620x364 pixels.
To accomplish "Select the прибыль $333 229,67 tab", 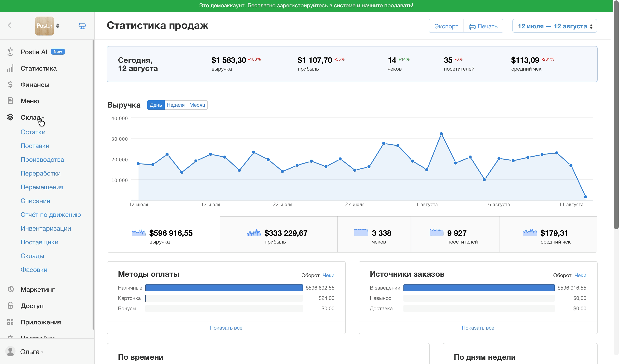I will (x=279, y=234).
